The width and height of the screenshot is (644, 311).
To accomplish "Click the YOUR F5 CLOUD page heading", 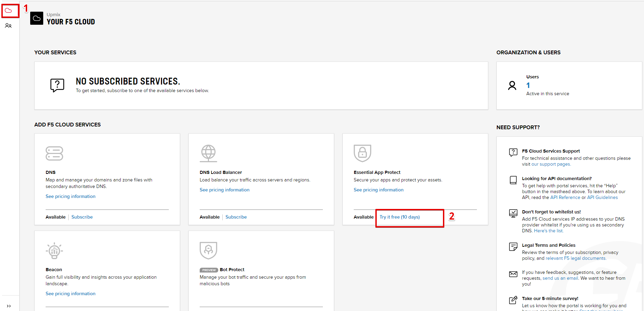I will (x=71, y=22).
